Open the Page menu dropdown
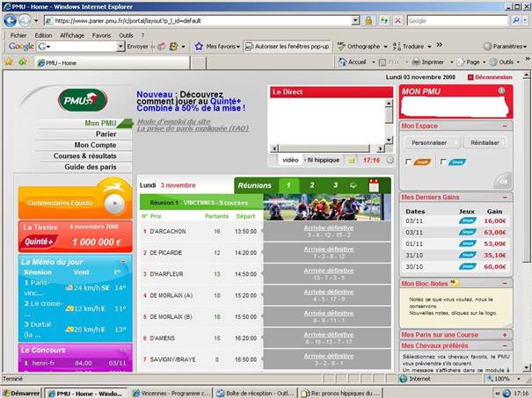Image resolution: width=532 pixels, height=398 pixels. [485, 62]
